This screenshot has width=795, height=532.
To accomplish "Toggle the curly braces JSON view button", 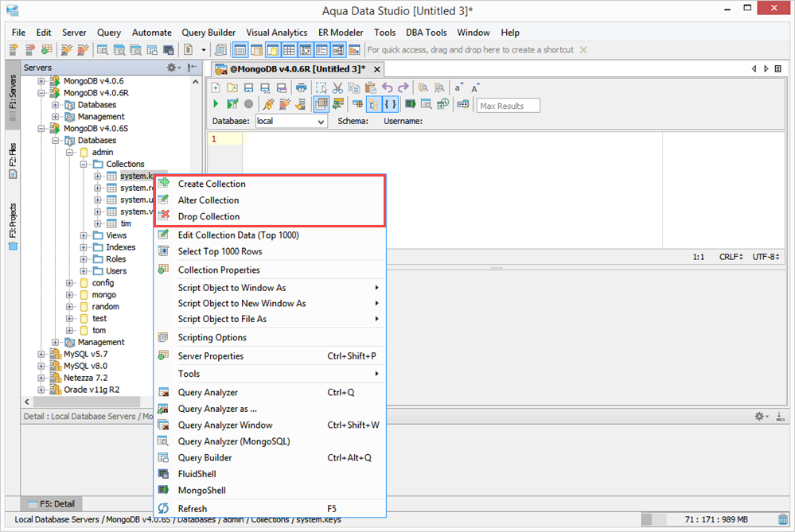I will pyautogui.click(x=390, y=104).
